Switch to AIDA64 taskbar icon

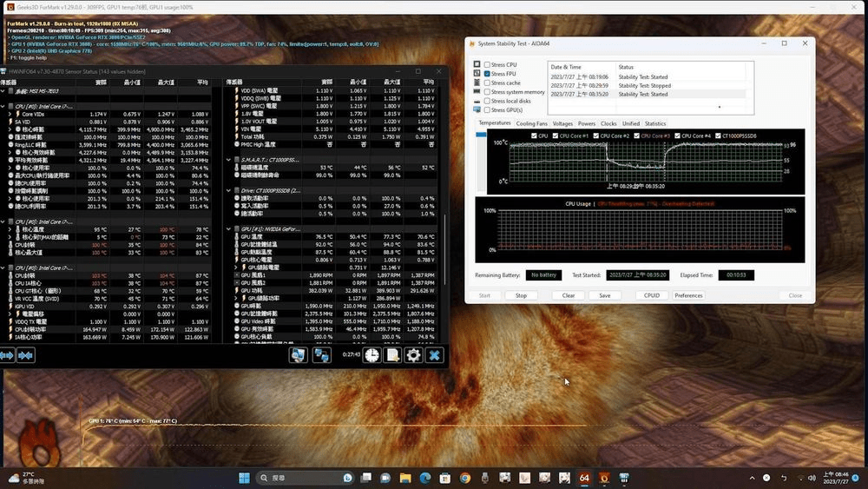(584, 478)
